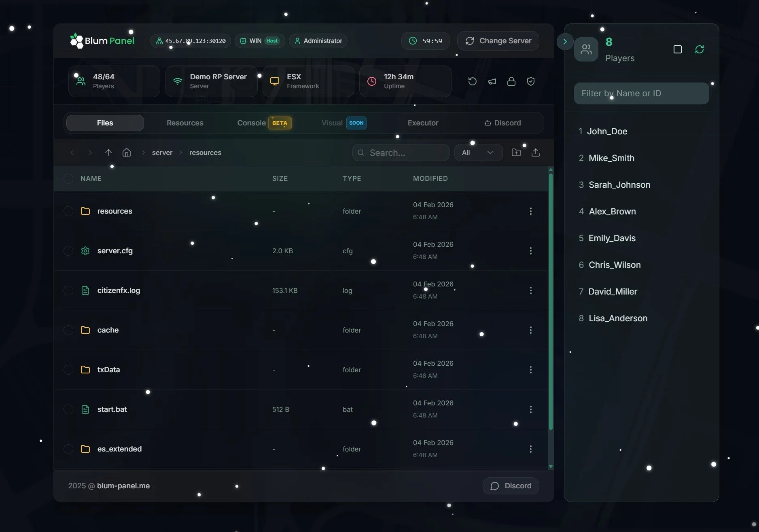Click the players group icon
Screen dimensions: 759x532
click(586, 49)
